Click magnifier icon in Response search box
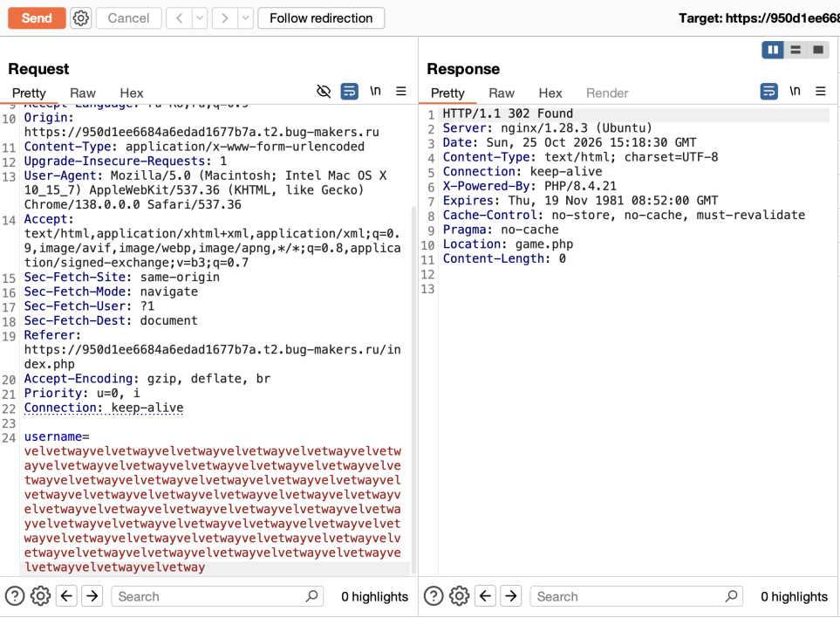Image resolution: width=840 pixels, height=618 pixels. pyautogui.click(x=731, y=596)
